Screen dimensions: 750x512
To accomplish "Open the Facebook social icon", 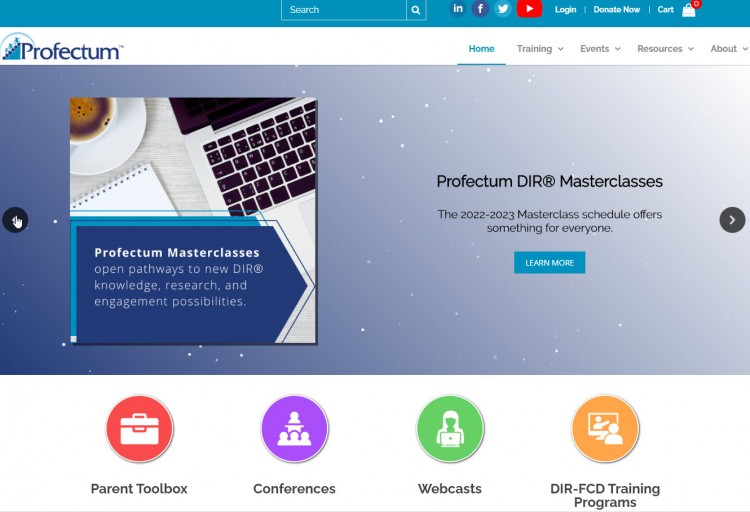I will pyautogui.click(x=481, y=9).
